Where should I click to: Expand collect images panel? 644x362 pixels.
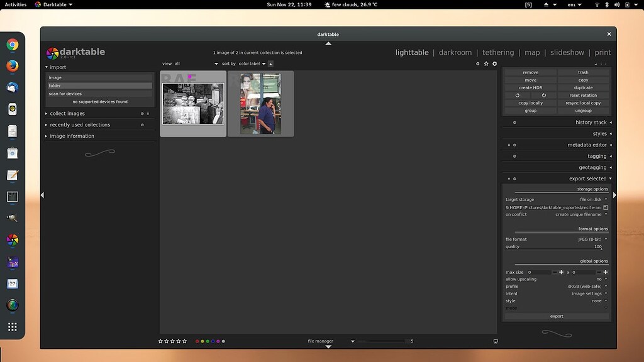coord(47,114)
